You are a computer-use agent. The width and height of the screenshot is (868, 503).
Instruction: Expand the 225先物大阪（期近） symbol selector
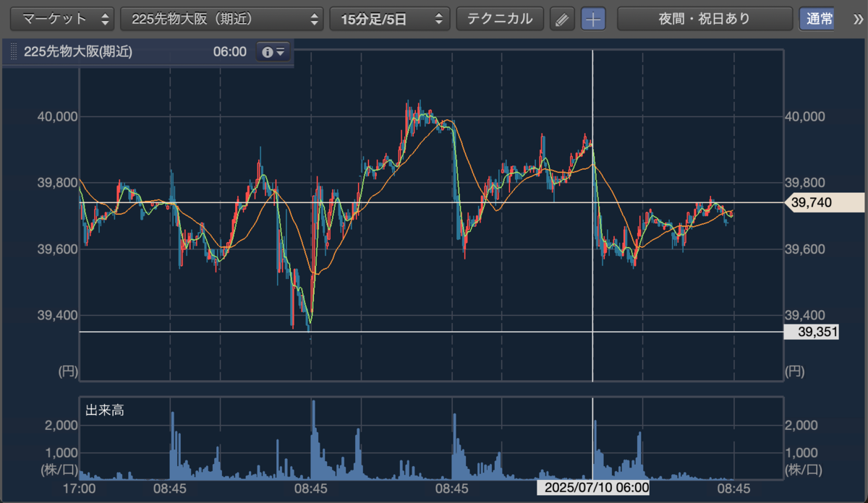pos(222,19)
